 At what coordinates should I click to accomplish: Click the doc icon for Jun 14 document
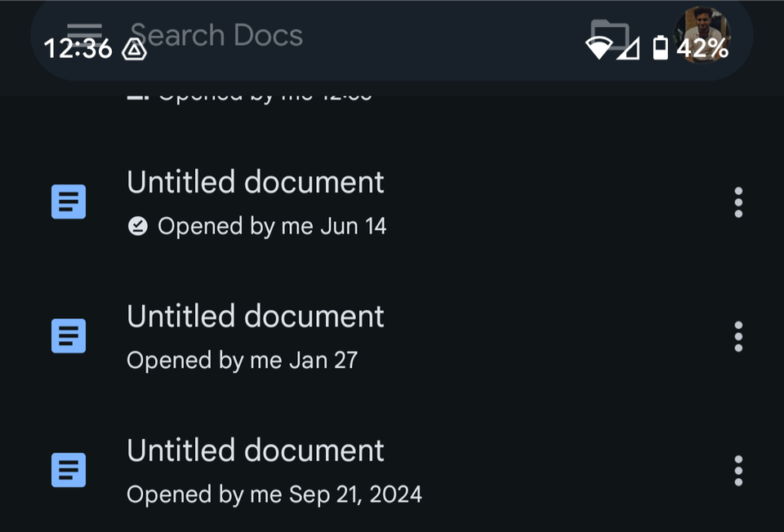(69, 202)
